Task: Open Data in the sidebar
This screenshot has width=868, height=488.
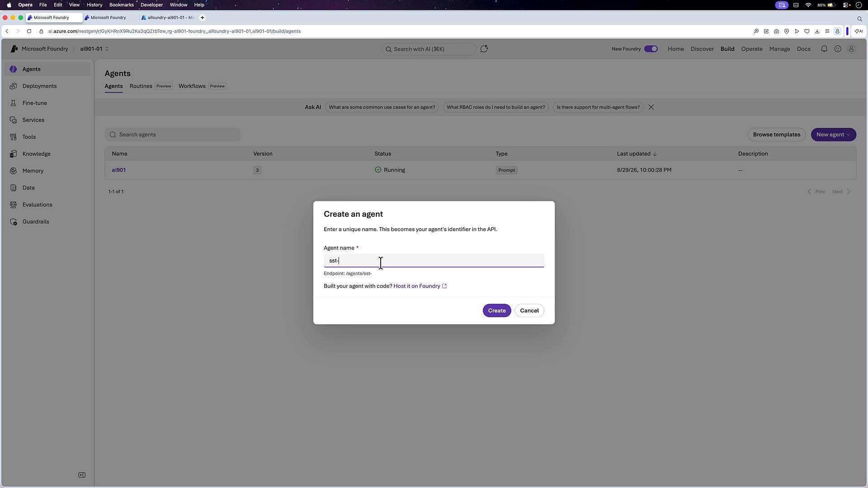Action: point(47,188)
